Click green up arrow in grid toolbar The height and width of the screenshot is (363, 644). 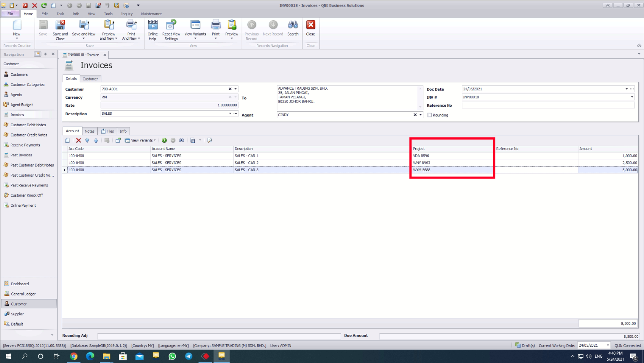pyautogui.click(x=164, y=140)
